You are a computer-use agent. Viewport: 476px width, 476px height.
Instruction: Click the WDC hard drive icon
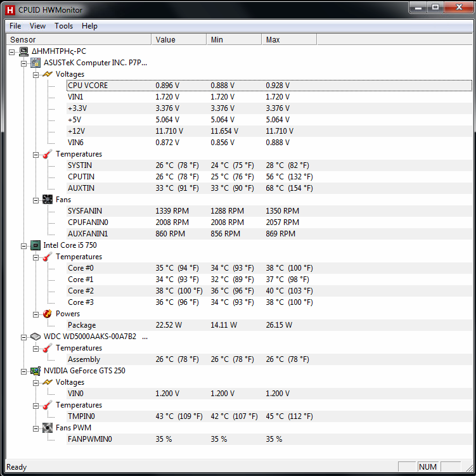pos(35,337)
